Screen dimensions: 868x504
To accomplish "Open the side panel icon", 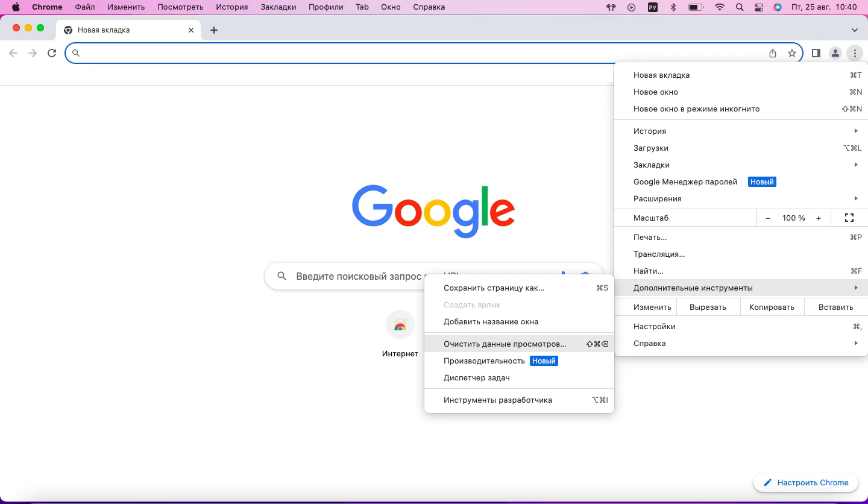I will click(816, 53).
